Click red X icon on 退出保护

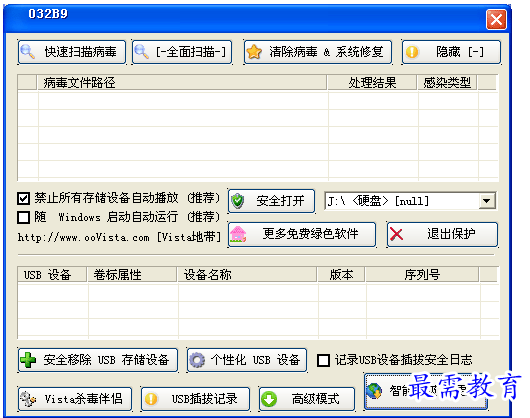coord(396,234)
